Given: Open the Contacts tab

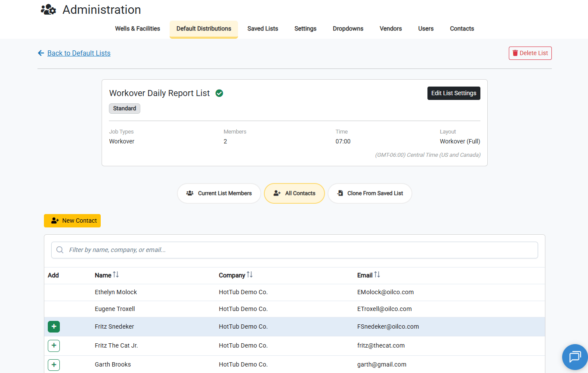Looking at the screenshot, I should tap(462, 29).
